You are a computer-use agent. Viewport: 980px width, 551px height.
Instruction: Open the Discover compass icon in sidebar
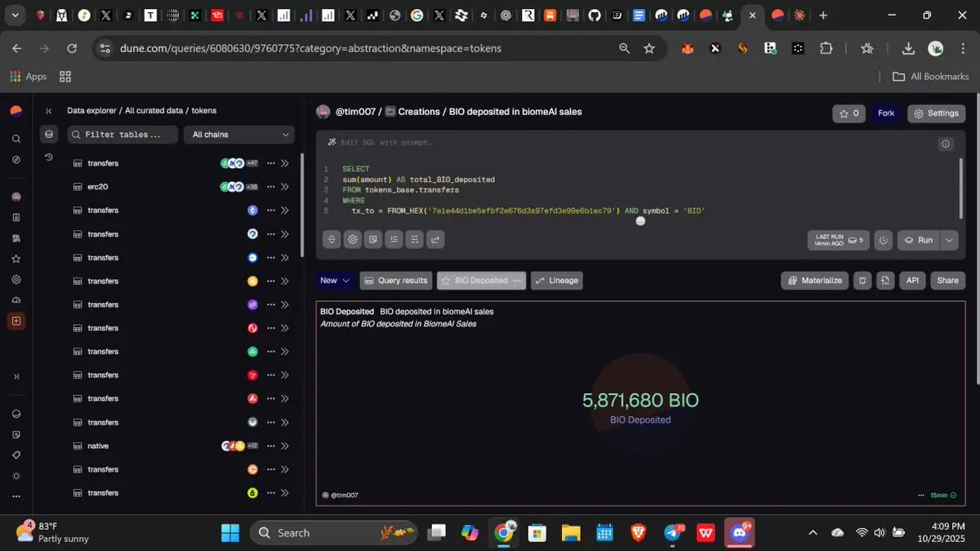click(16, 159)
